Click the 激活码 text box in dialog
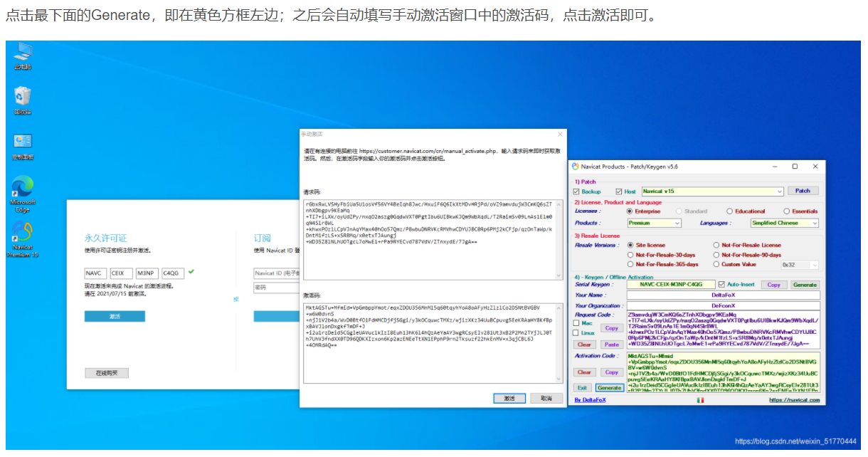 point(432,344)
